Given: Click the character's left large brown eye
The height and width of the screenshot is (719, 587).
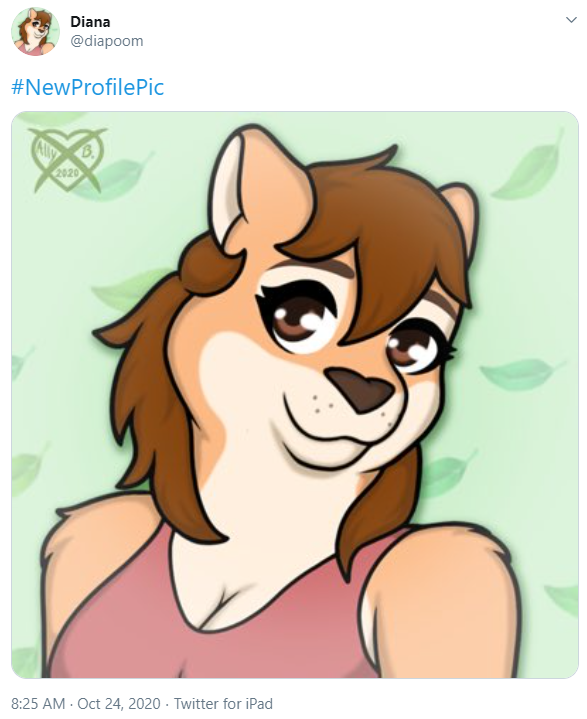Looking at the screenshot, I should coord(300,316).
